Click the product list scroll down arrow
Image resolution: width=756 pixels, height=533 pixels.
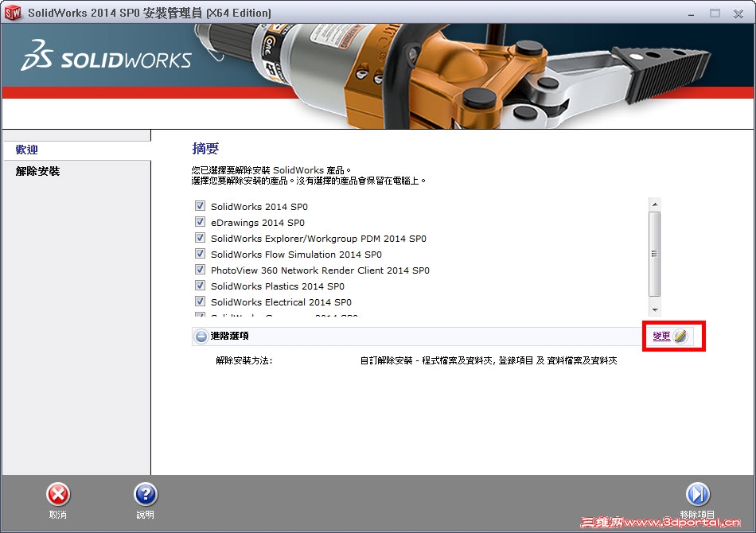pos(654,310)
